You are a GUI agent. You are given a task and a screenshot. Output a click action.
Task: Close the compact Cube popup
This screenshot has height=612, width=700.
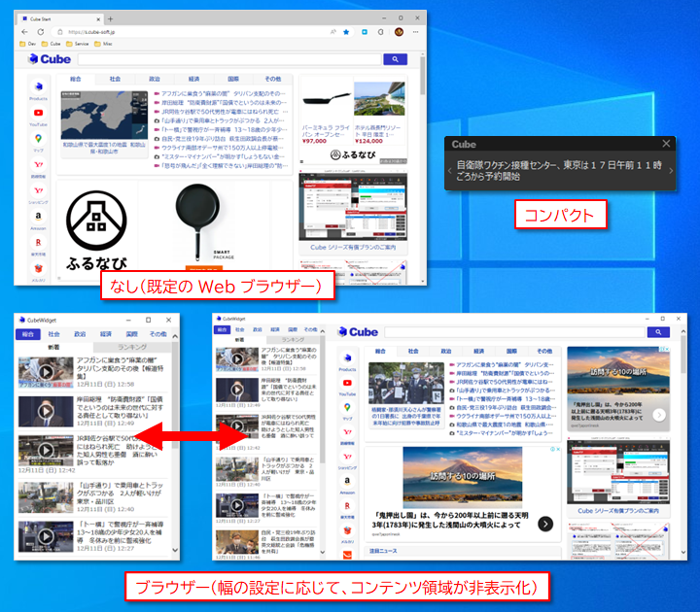(x=666, y=144)
